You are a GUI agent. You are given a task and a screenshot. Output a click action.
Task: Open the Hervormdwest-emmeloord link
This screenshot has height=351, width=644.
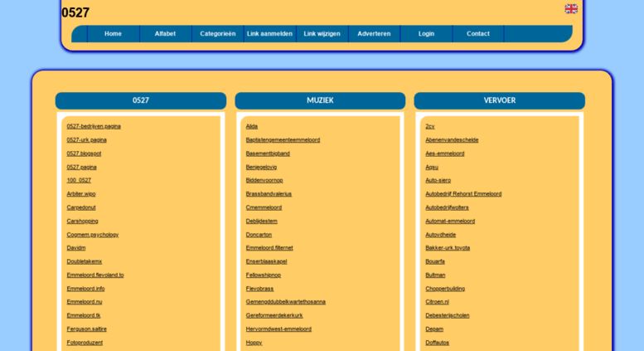coord(278,329)
